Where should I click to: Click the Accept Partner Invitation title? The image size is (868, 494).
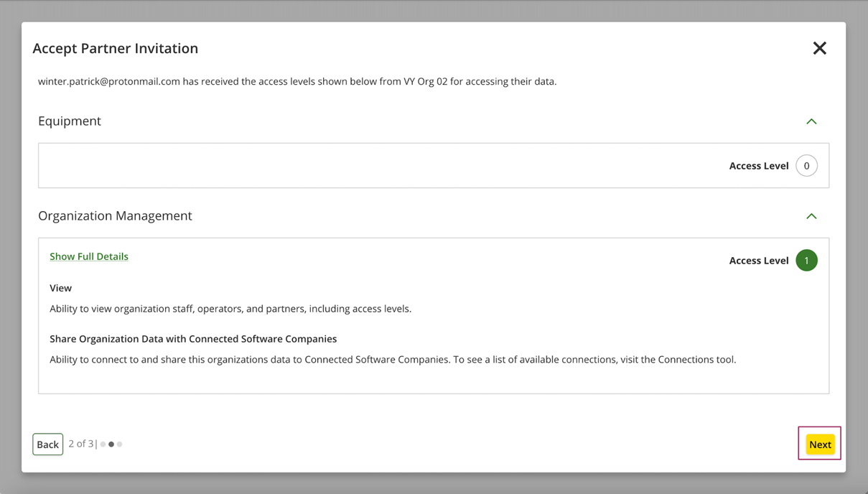(x=115, y=48)
